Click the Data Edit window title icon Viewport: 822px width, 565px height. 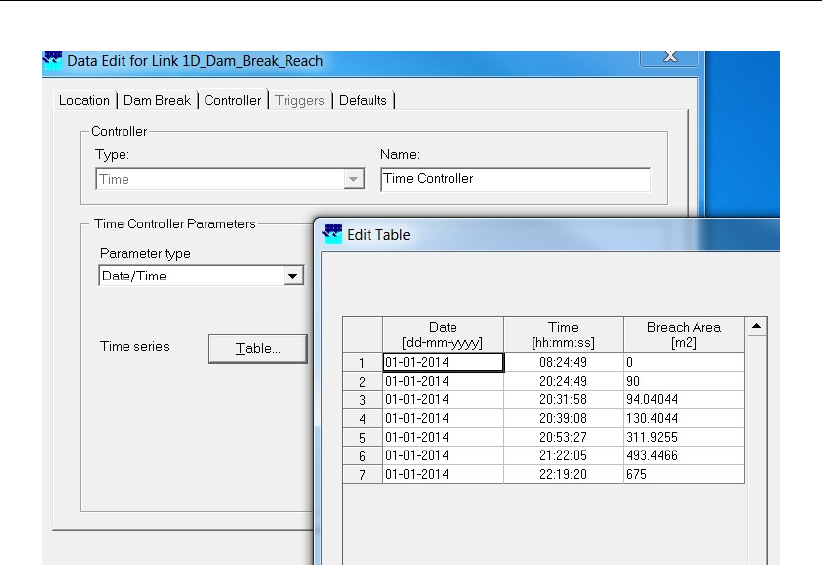coord(52,60)
